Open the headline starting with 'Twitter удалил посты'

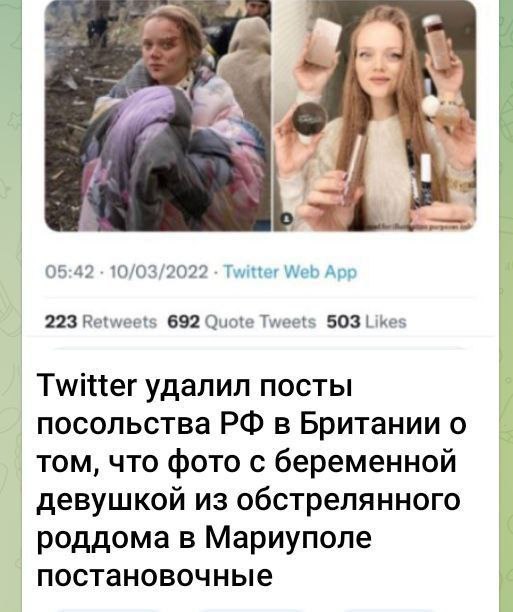point(251,481)
